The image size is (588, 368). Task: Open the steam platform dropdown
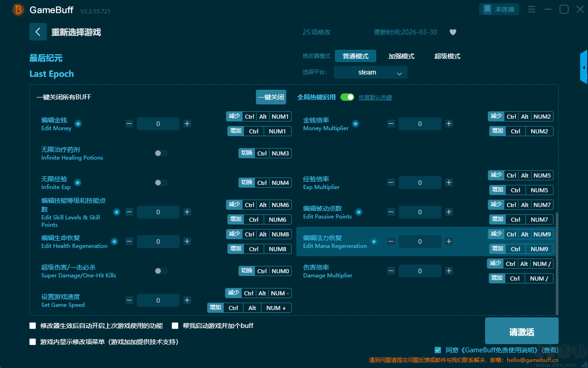(x=371, y=72)
